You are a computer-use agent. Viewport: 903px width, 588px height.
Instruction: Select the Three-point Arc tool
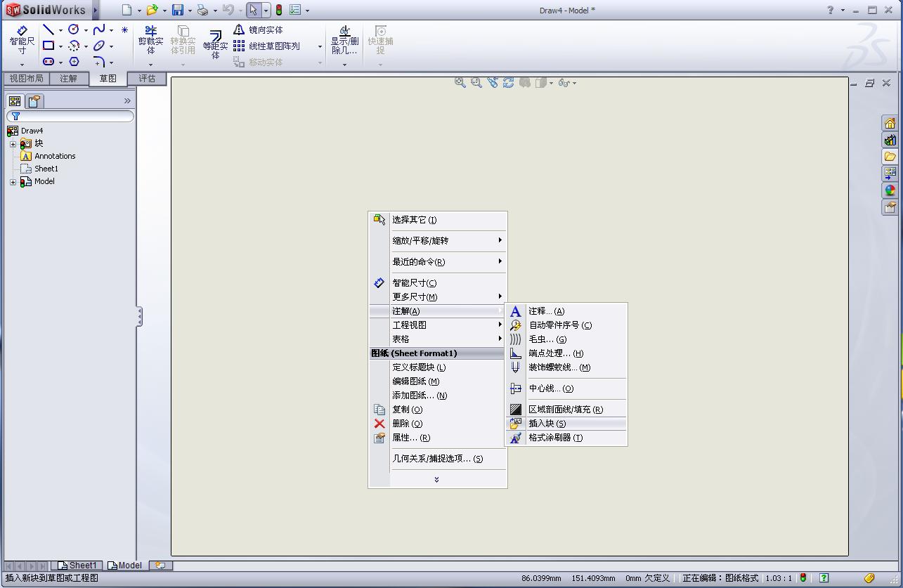[x=74, y=46]
